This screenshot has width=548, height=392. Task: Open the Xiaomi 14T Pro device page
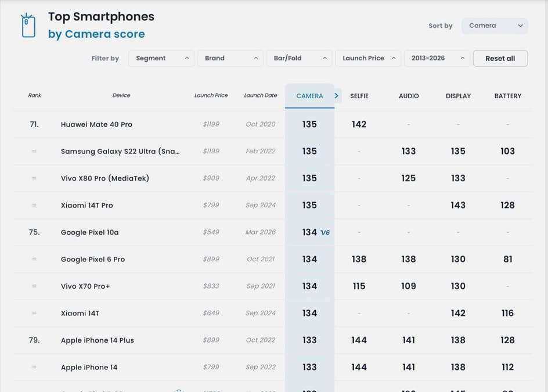coord(87,206)
